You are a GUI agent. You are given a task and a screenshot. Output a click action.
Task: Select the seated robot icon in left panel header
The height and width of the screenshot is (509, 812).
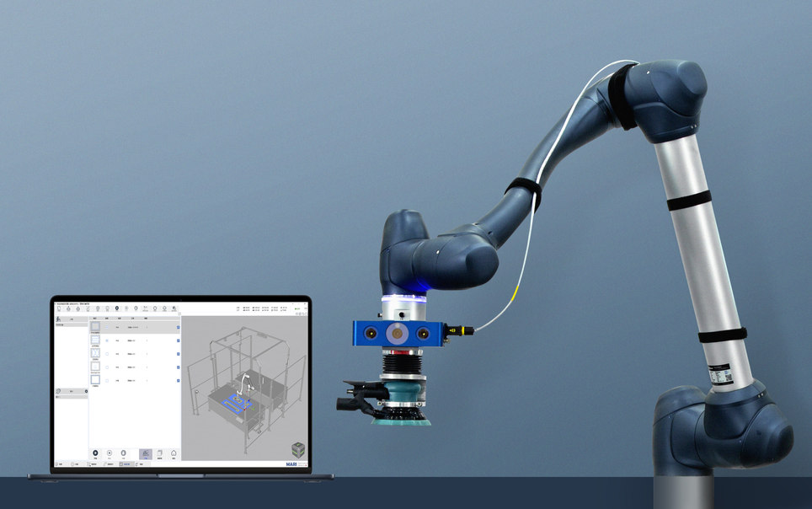point(58,319)
